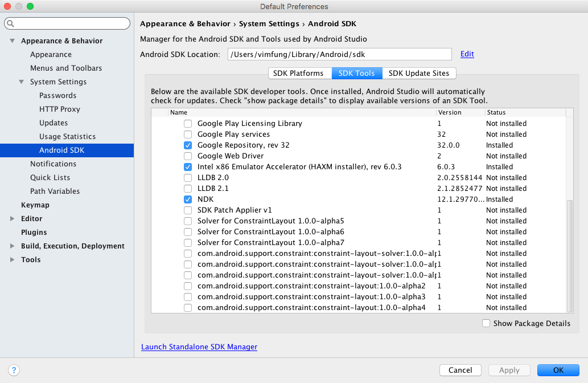Screen dimensions: 588x383
Task: Click the Edit link for SDK location
Action: [467, 54]
